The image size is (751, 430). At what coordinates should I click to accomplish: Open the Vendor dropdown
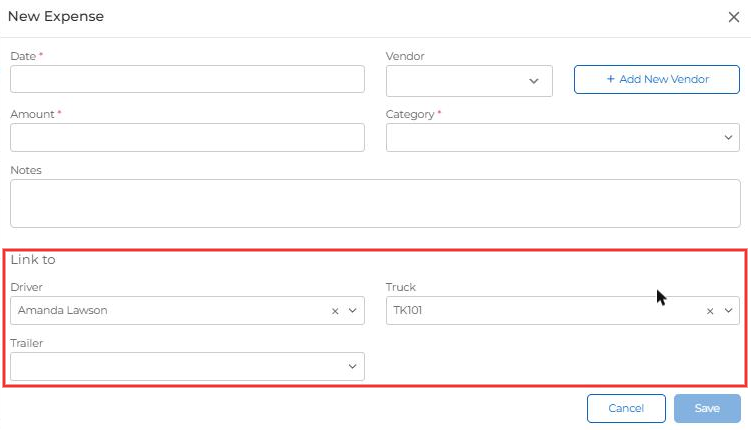coord(469,81)
